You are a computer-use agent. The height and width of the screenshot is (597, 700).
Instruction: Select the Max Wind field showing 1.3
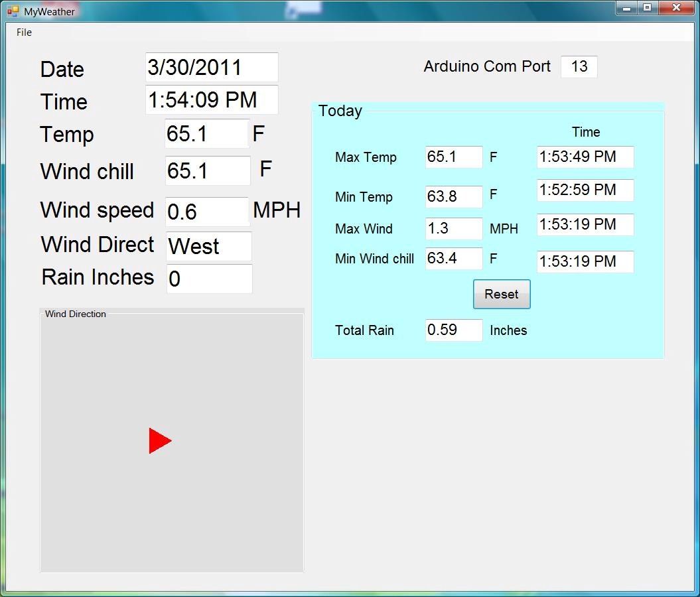click(x=453, y=228)
